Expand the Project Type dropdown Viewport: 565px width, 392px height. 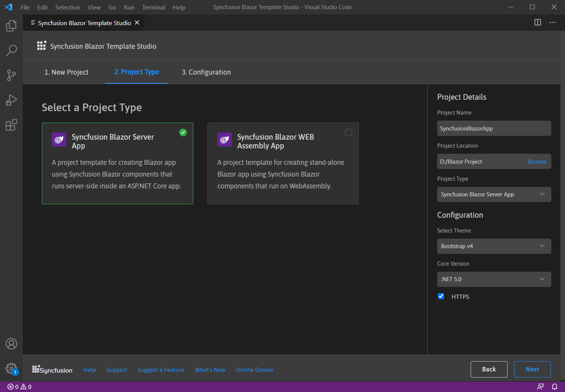pyautogui.click(x=493, y=194)
